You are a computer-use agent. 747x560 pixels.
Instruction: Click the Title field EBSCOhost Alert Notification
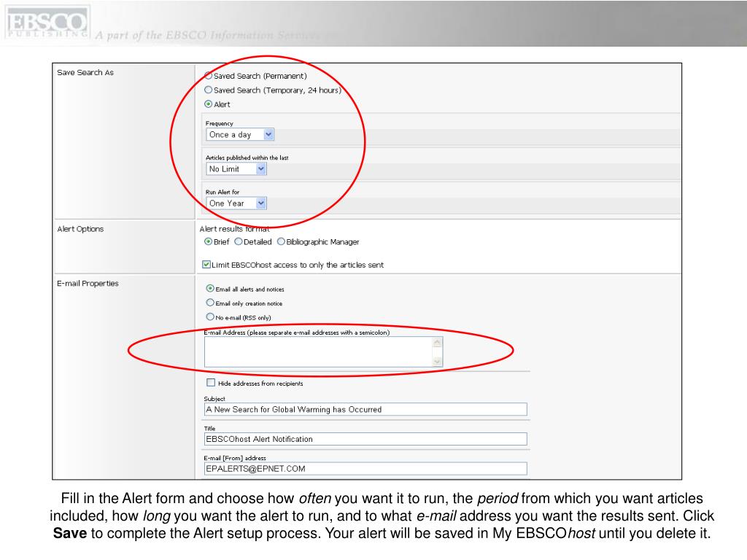pyautogui.click(x=365, y=439)
